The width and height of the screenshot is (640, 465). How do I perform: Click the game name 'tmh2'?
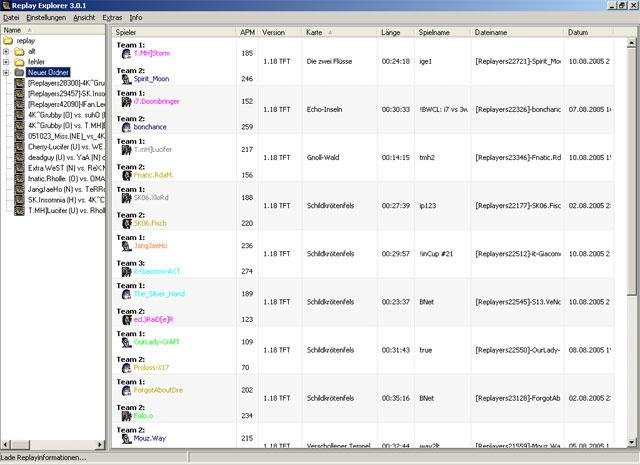427,158
